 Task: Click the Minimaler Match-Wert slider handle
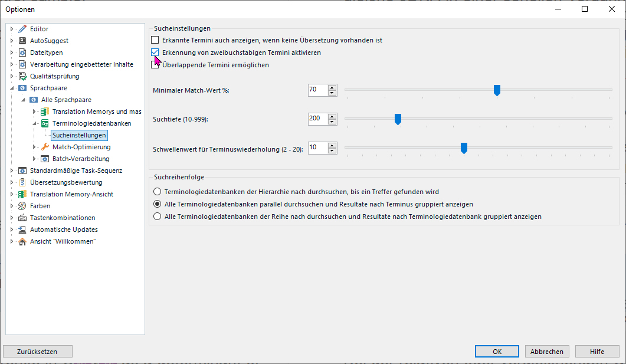pyautogui.click(x=497, y=90)
